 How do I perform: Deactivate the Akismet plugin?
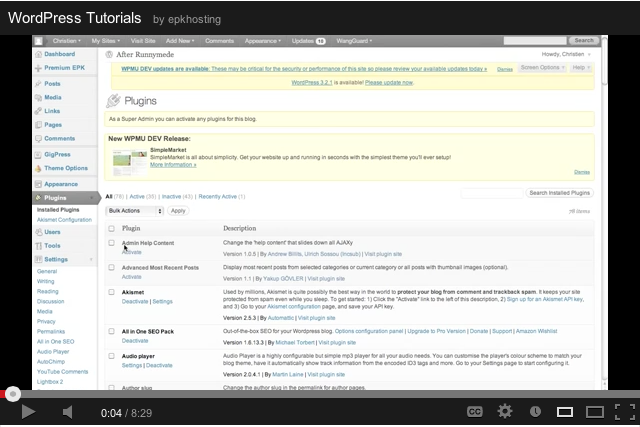pos(135,302)
